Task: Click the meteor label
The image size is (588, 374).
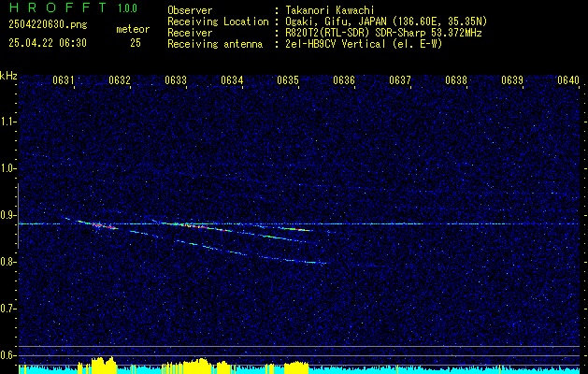Action: [133, 29]
